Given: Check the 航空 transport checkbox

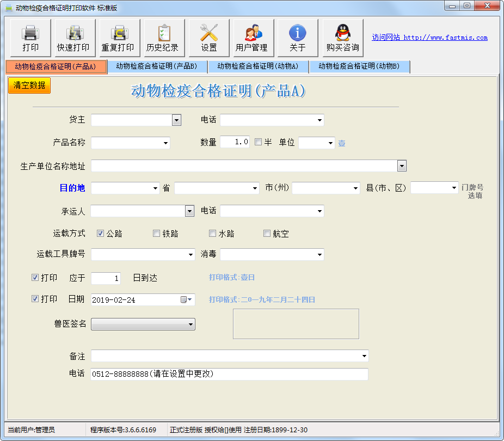Looking at the screenshot, I should tap(267, 234).
